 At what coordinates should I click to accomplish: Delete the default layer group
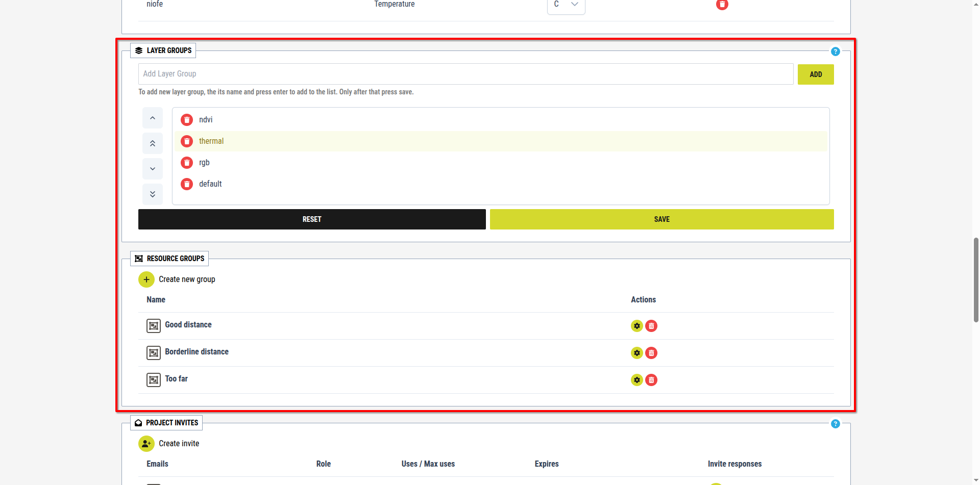(x=187, y=184)
